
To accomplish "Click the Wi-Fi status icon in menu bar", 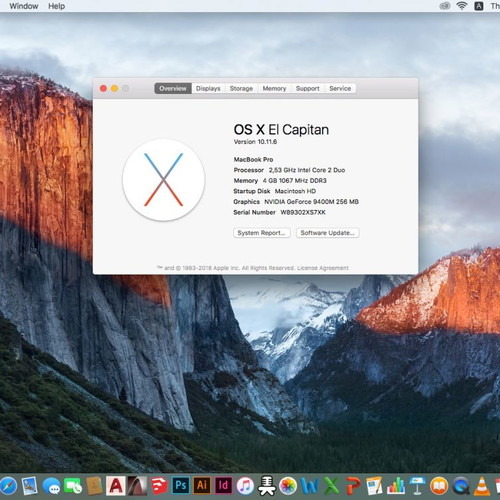I will coord(462,6).
